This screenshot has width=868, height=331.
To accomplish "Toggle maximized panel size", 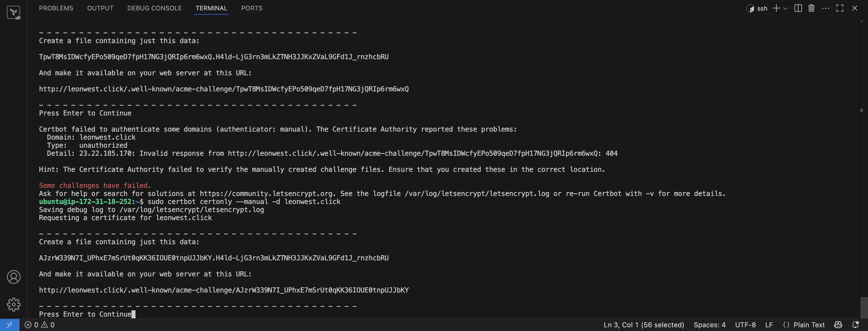I will (840, 8).
